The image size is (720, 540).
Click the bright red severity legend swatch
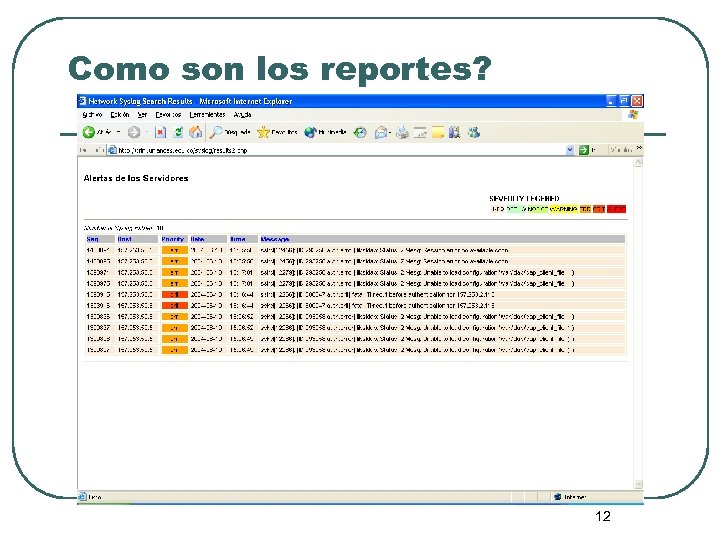coord(616,209)
